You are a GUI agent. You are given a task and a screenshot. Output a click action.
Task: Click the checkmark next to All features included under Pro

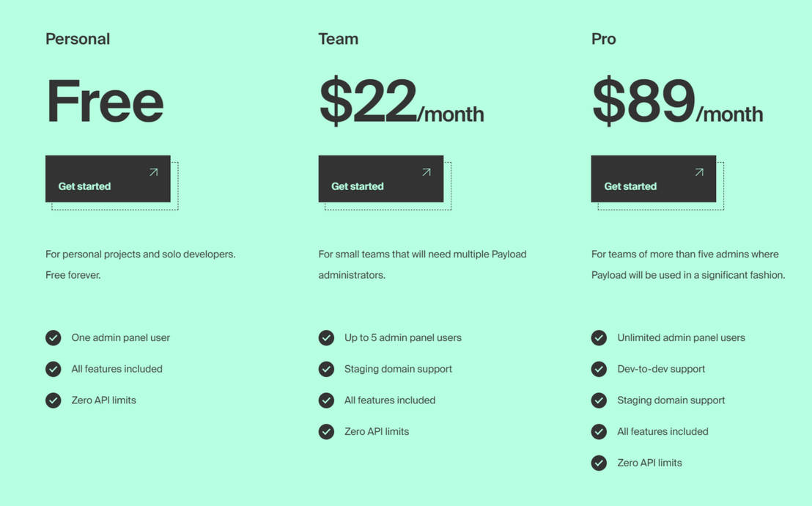(599, 432)
